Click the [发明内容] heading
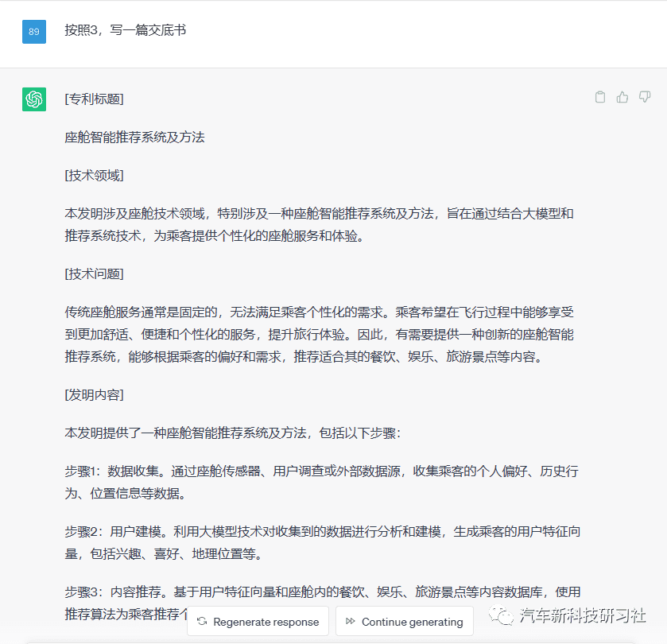The height and width of the screenshot is (644, 667). [94, 394]
